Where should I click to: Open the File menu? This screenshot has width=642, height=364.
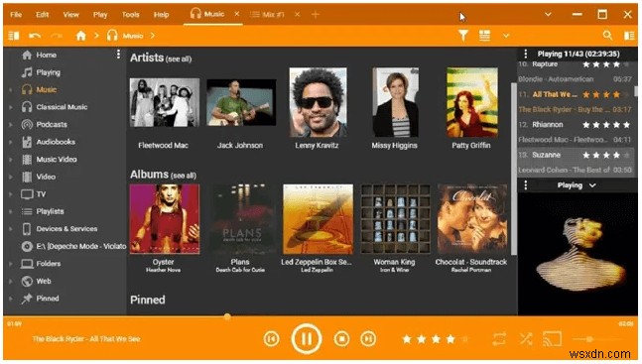coord(16,15)
